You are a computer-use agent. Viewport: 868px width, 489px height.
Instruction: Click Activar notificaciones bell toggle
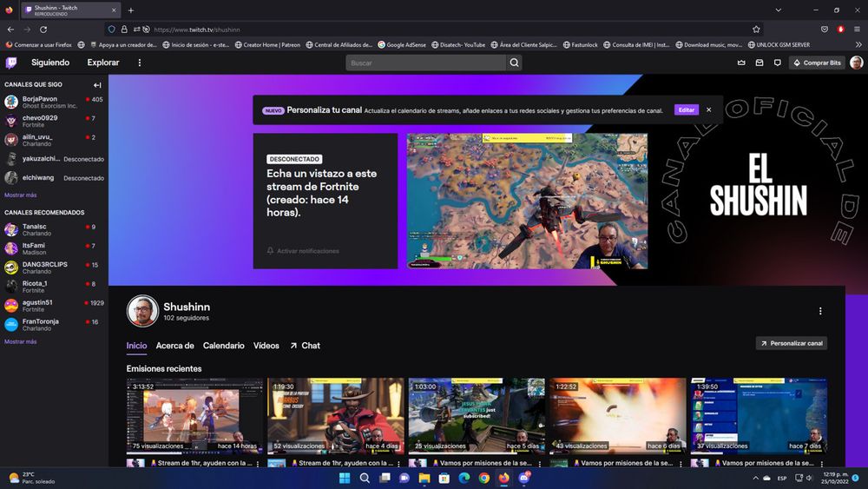click(303, 251)
